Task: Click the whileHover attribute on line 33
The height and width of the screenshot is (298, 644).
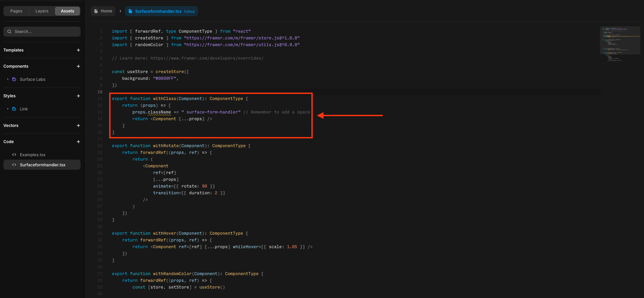Action: coord(246,247)
